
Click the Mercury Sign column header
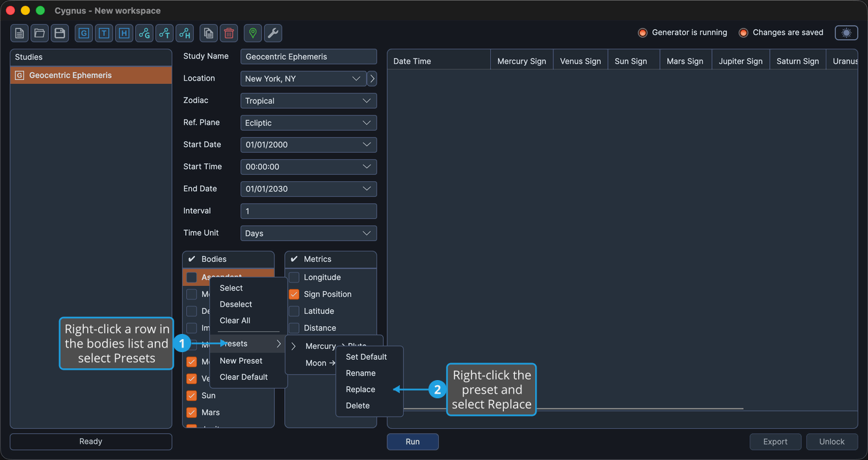[x=521, y=61]
